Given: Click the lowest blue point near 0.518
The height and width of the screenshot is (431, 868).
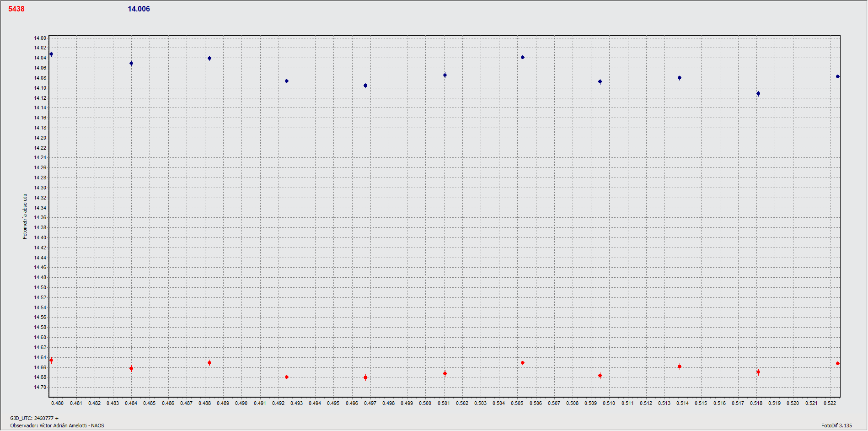Looking at the screenshot, I should coord(758,93).
